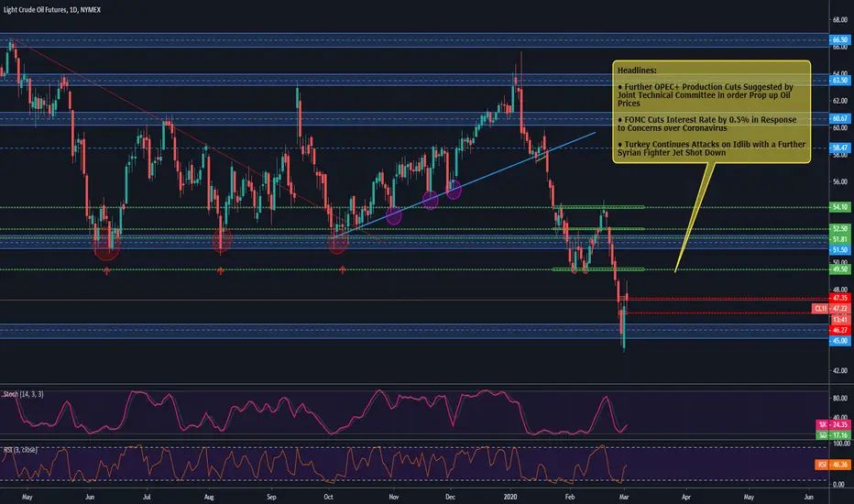Click the Turkey Continues Attacks on Idlib headline

[x=711, y=148]
